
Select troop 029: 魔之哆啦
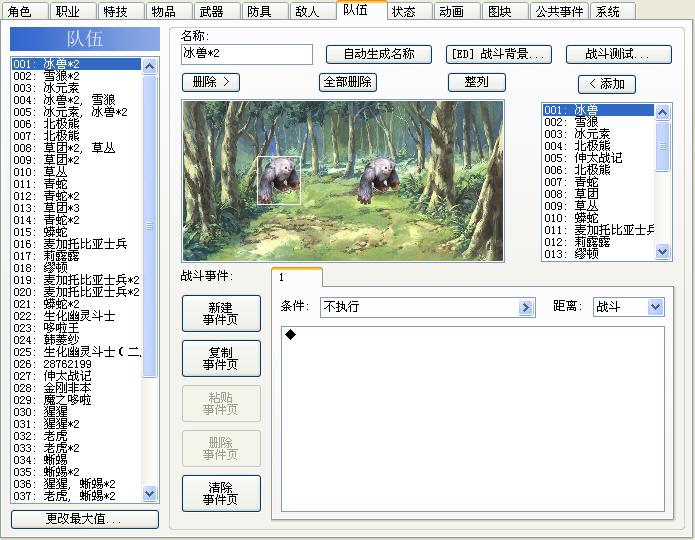(76, 400)
